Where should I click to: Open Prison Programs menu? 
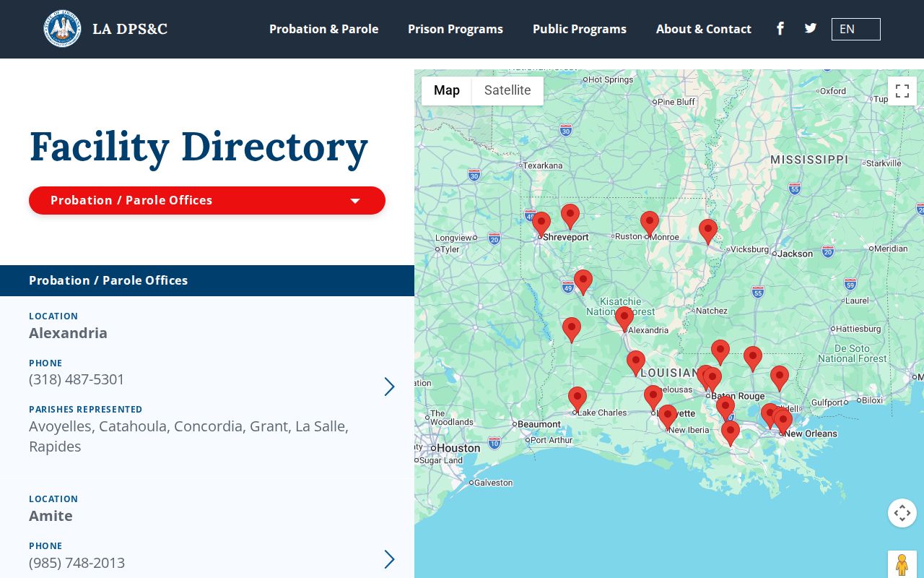[x=456, y=29]
